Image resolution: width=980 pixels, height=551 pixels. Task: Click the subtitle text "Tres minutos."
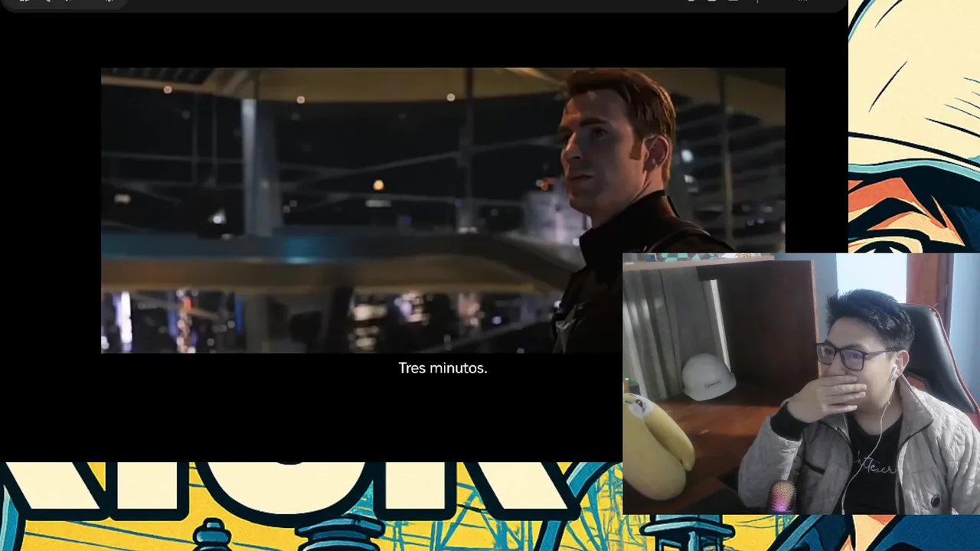443,368
